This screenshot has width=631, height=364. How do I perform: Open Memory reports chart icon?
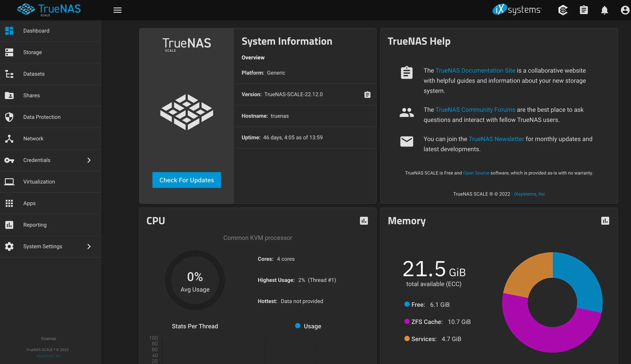click(605, 221)
